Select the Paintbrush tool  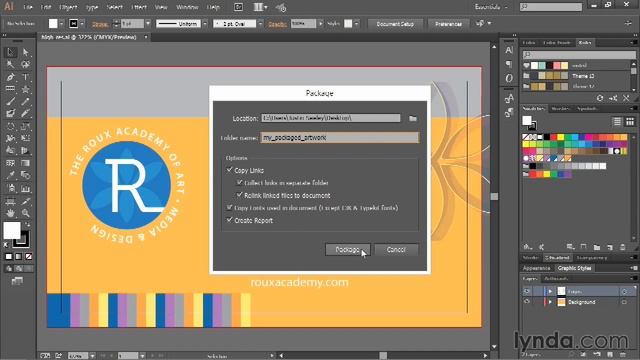point(11,101)
